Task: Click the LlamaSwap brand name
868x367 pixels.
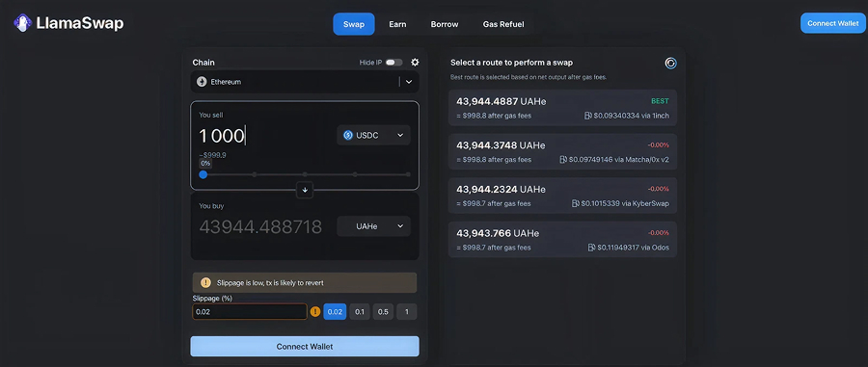Action: click(x=80, y=23)
